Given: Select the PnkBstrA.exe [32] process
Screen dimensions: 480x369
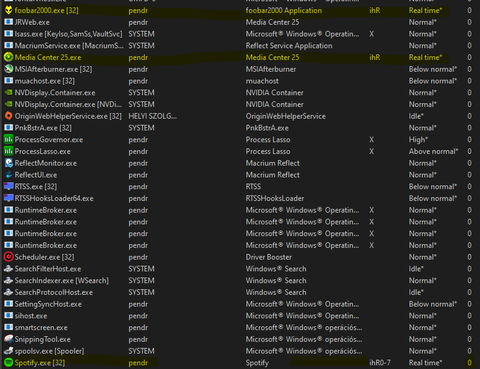Looking at the screenshot, I should [240, 128].
